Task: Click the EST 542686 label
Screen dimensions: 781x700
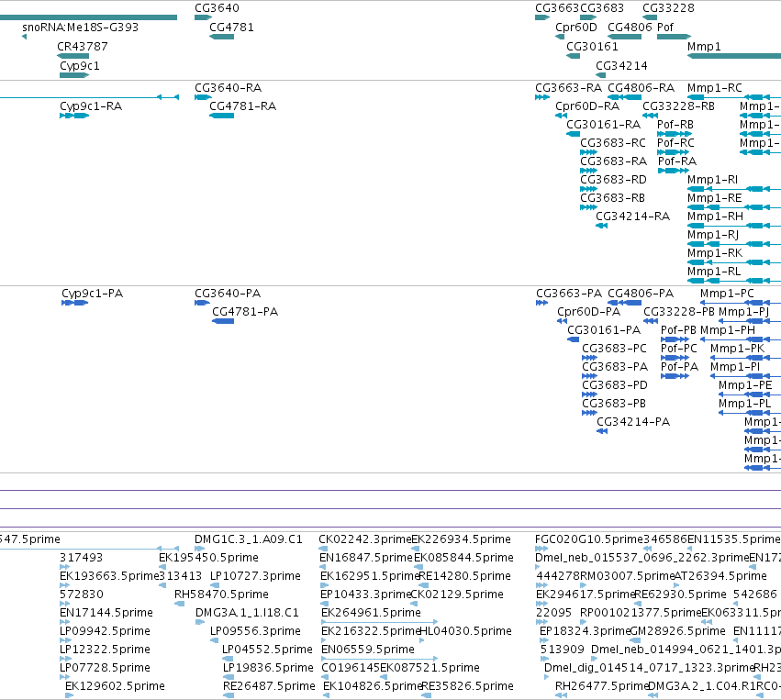Action: 755,594
